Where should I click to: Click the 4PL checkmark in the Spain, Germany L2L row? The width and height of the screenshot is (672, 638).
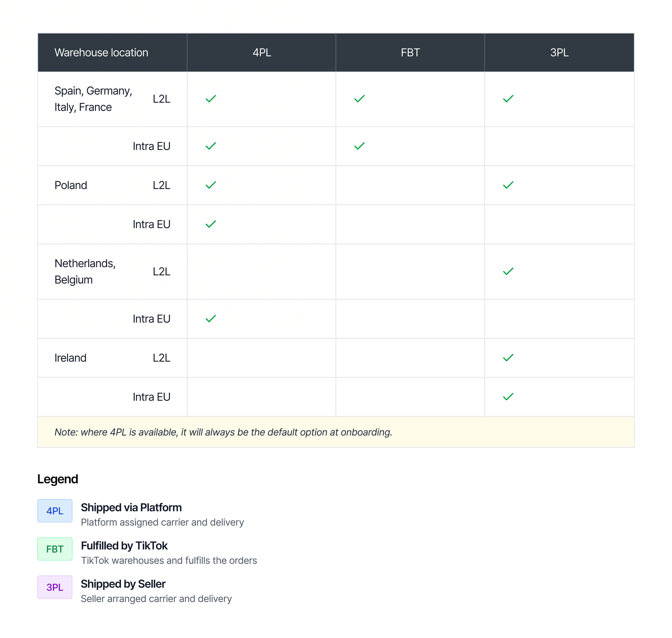pos(211,99)
